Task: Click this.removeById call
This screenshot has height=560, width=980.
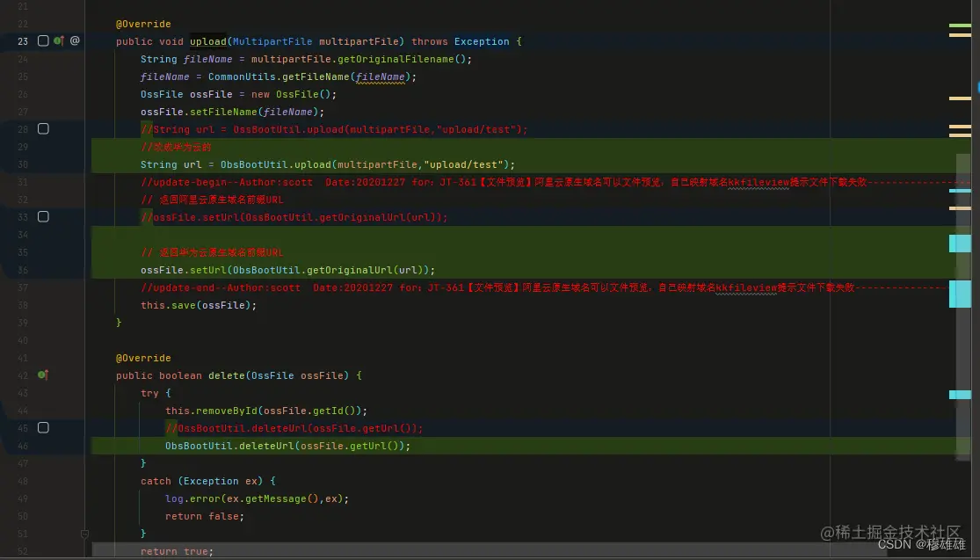Action: 266,411
